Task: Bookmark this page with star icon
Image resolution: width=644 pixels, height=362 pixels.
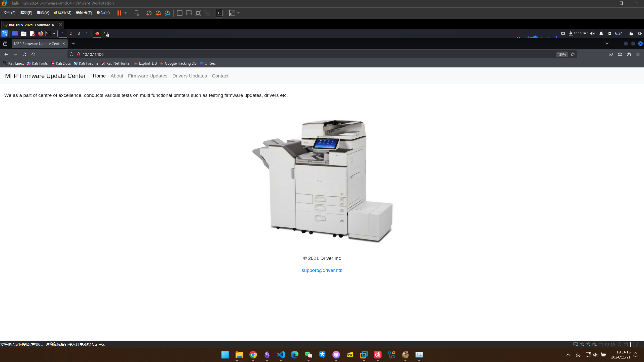Action: (573, 54)
